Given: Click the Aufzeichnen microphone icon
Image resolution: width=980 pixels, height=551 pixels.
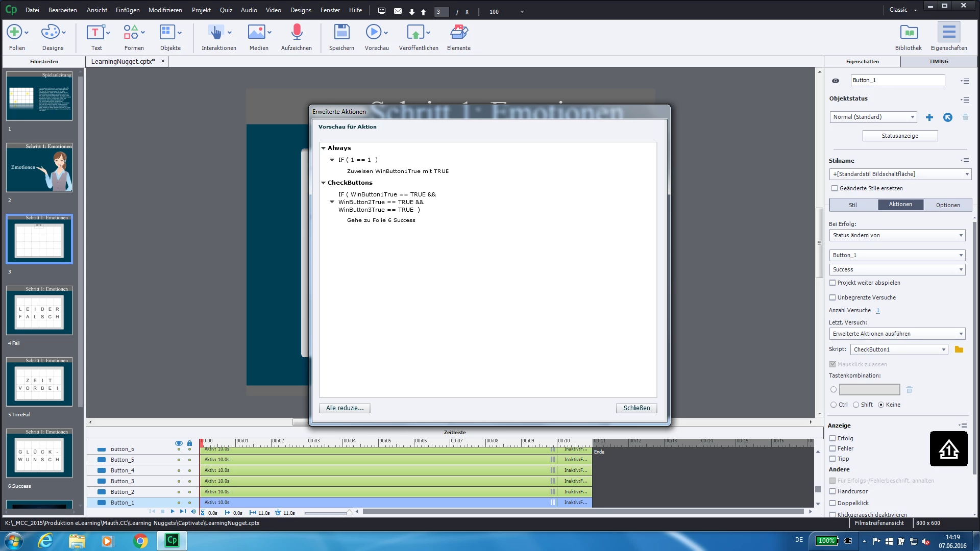Looking at the screenshot, I should pyautogui.click(x=297, y=33).
